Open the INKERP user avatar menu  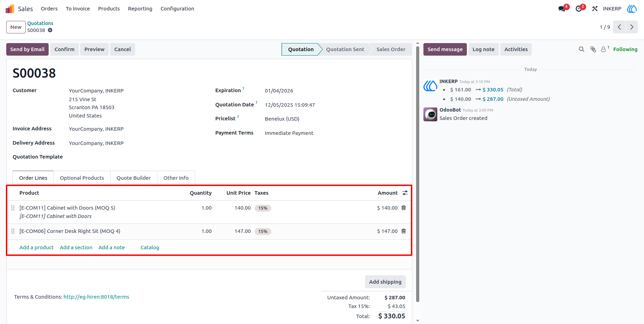pyautogui.click(x=632, y=9)
